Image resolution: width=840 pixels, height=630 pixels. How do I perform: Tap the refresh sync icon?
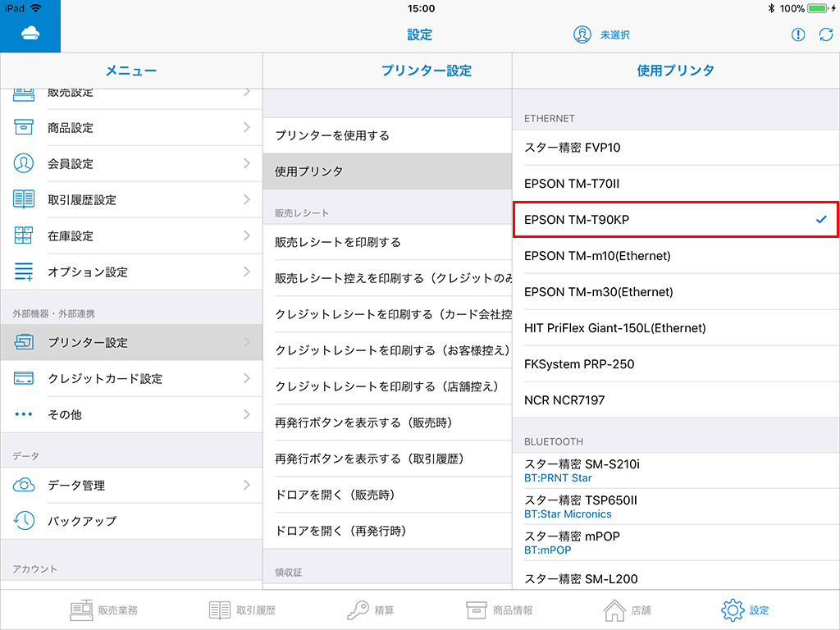click(x=825, y=34)
